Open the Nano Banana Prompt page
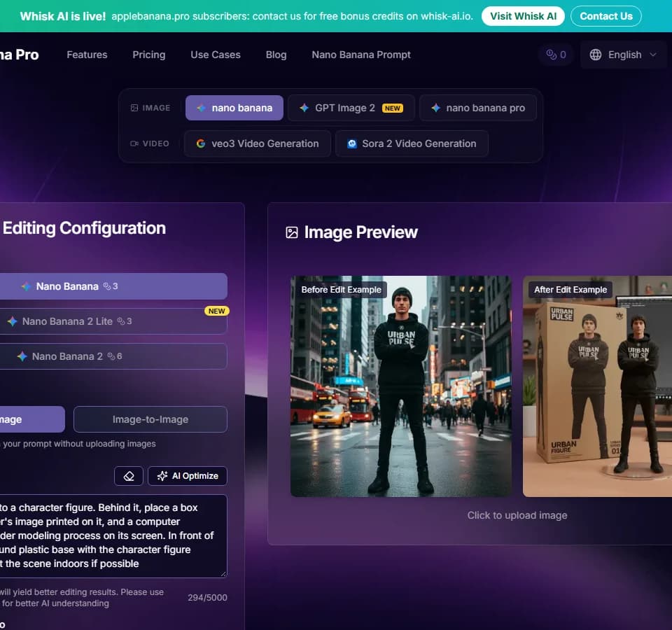 (361, 55)
